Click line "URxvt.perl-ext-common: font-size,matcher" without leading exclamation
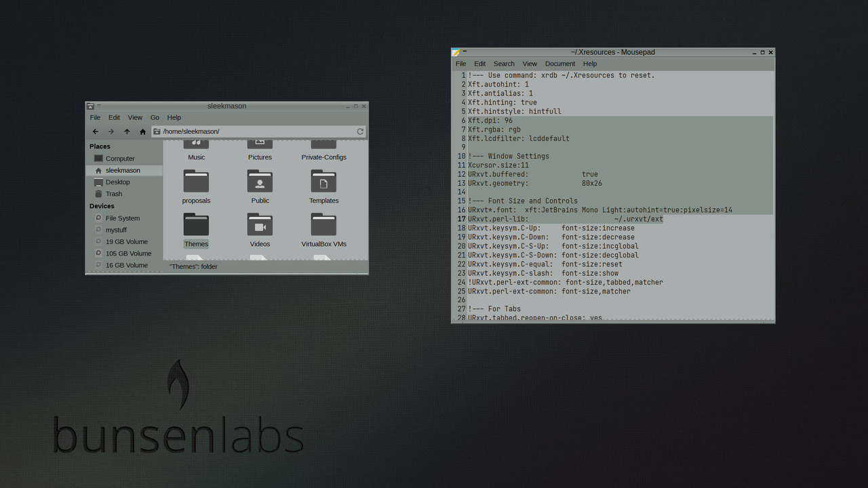Screen dimensions: 868x488 [x=549, y=291]
